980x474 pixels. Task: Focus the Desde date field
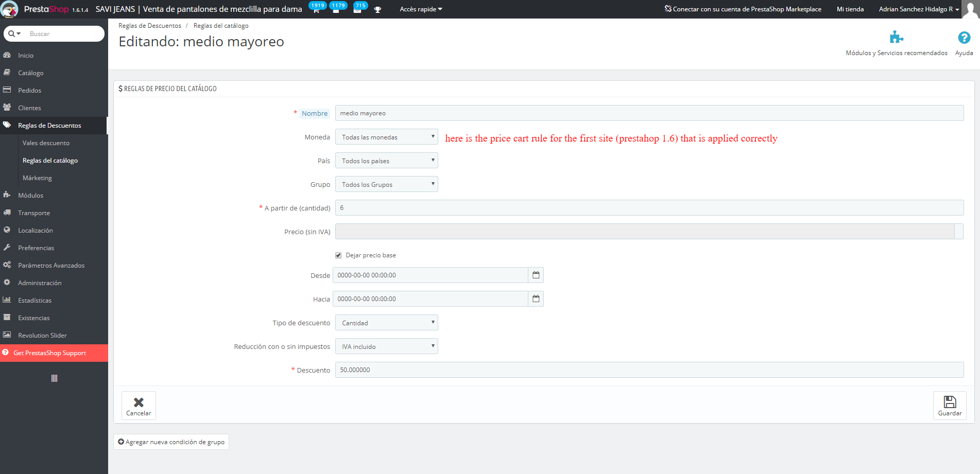click(x=431, y=275)
